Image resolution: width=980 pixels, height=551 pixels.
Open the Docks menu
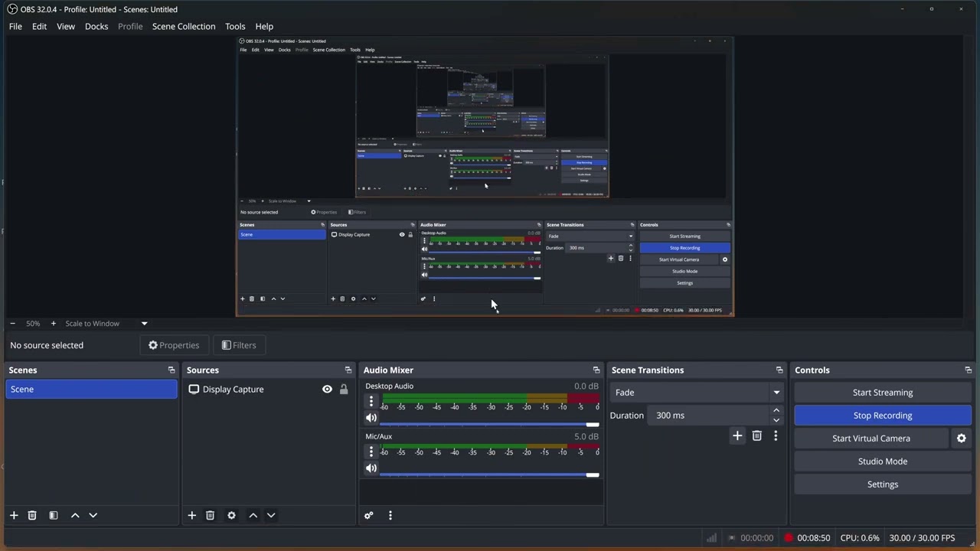96,26
